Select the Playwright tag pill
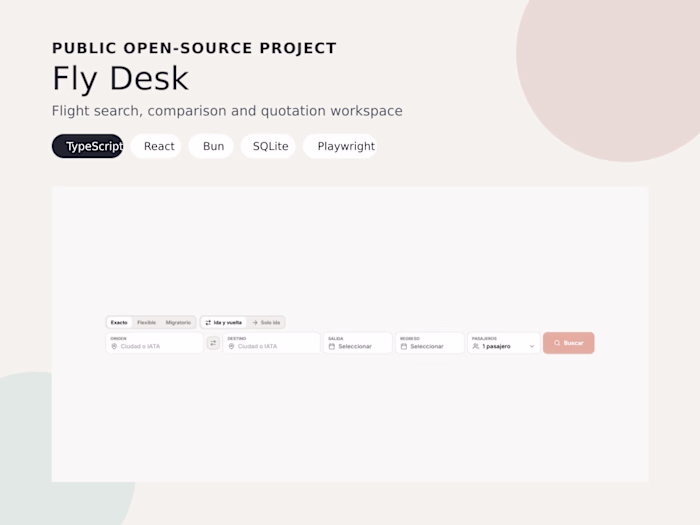Screen dimensions: 700x525 coord(340,146)
